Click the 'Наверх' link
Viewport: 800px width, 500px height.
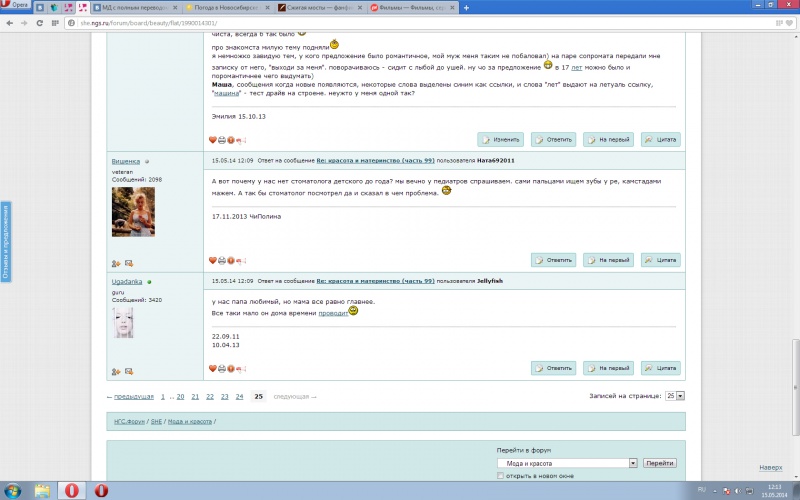click(770, 467)
